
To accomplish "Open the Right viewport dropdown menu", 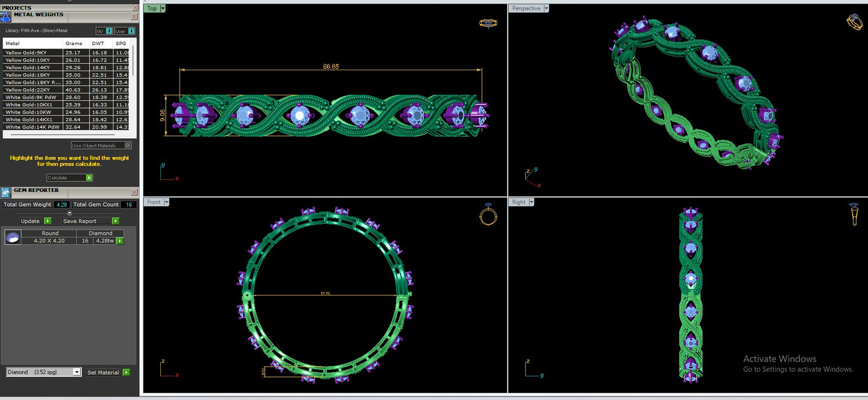I will tap(532, 202).
